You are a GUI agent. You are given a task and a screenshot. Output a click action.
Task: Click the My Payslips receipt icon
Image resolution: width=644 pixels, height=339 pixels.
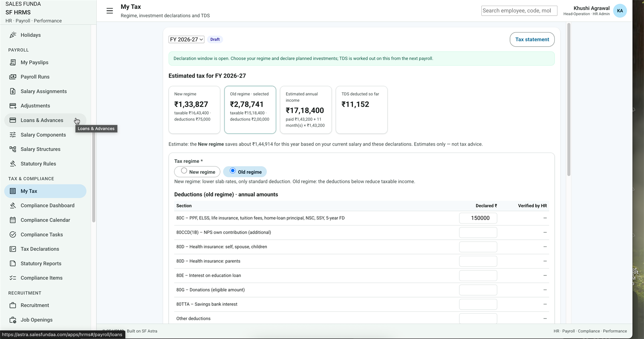tap(13, 62)
